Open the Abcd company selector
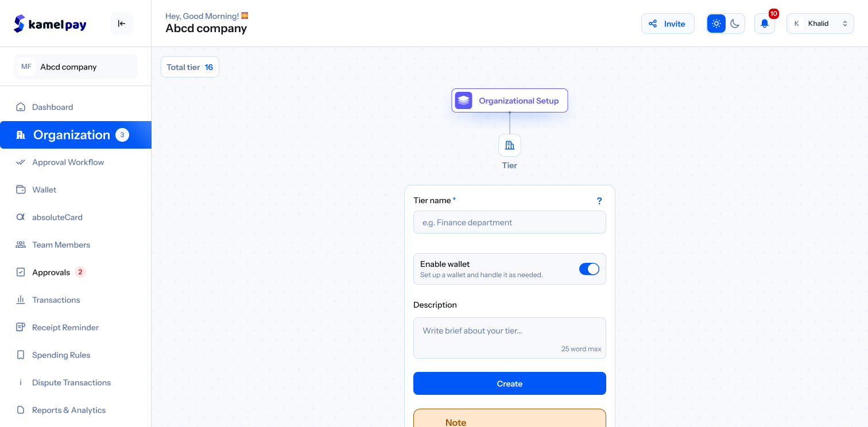The width and height of the screenshot is (868, 427). pos(75,66)
